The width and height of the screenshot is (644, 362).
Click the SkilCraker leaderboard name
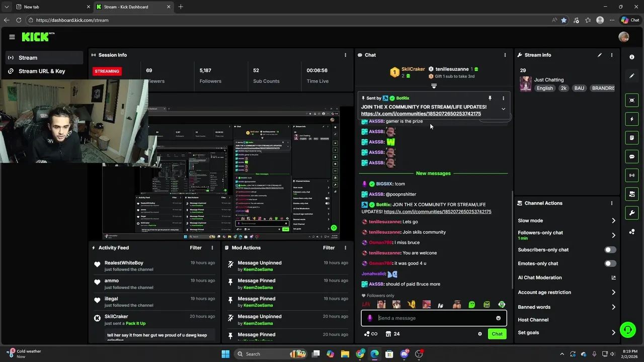point(413,69)
